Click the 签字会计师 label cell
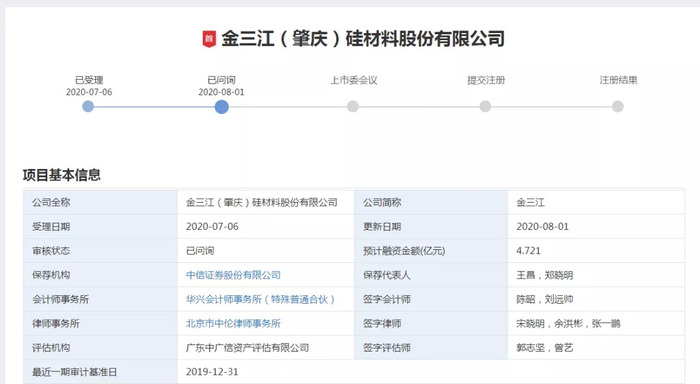The image size is (700, 384). [431, 299]
